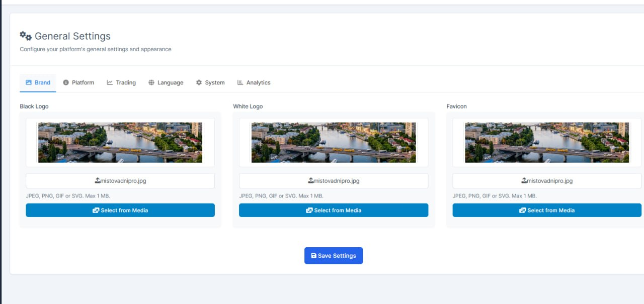
Task: Click the Favicon preview image
Action: (547, 142)
